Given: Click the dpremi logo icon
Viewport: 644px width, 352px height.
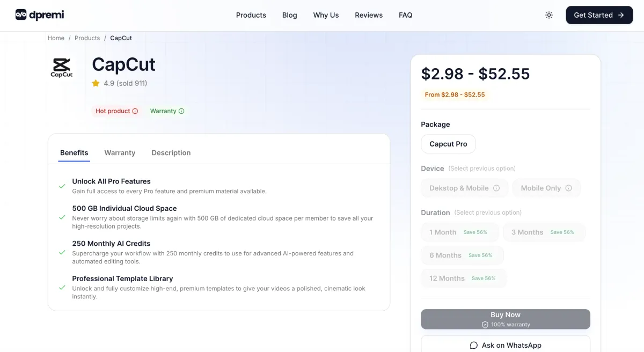Looking at the screenshot, I should [21, 15].
